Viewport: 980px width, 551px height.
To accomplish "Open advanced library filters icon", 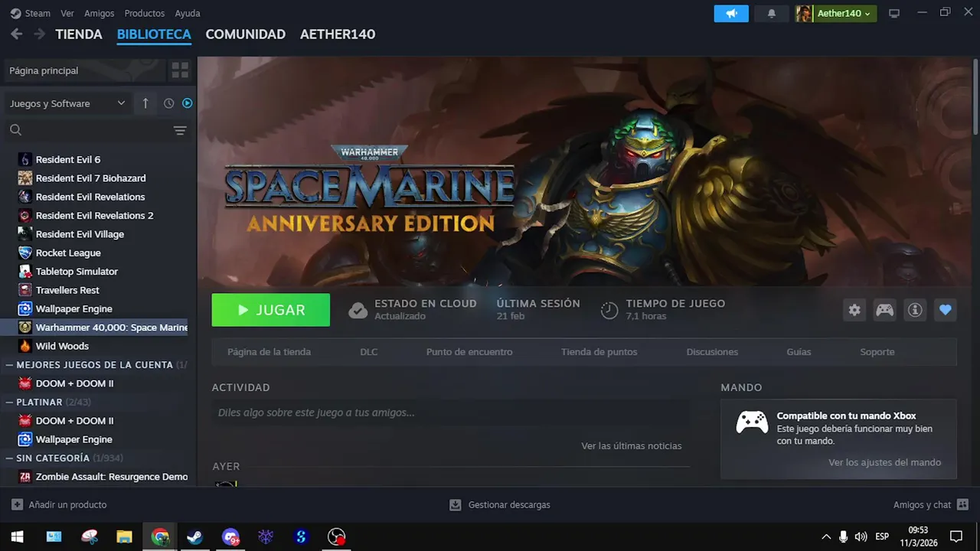I will [180, 130].
